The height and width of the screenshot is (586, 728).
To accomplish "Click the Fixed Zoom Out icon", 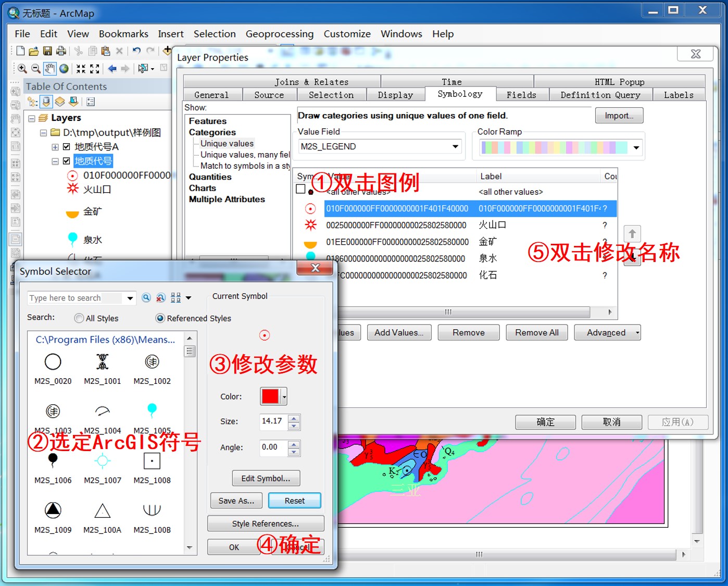I will point(95,68).
